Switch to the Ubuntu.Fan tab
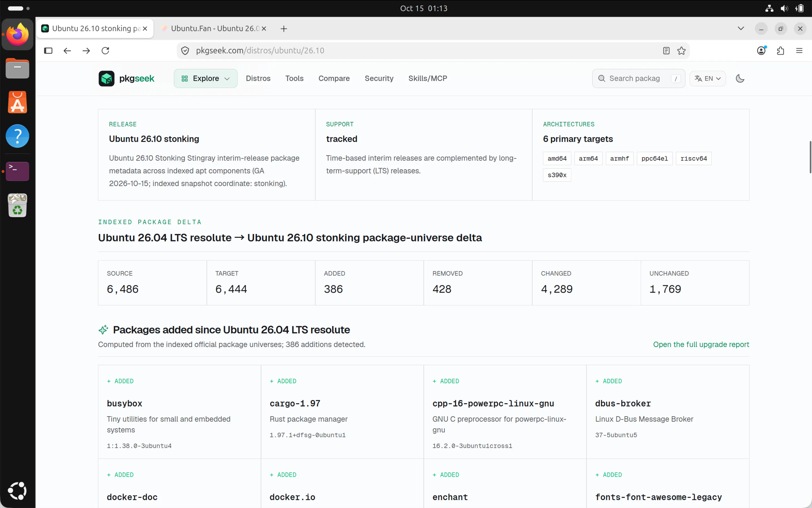812x508 pixels. 214,28
